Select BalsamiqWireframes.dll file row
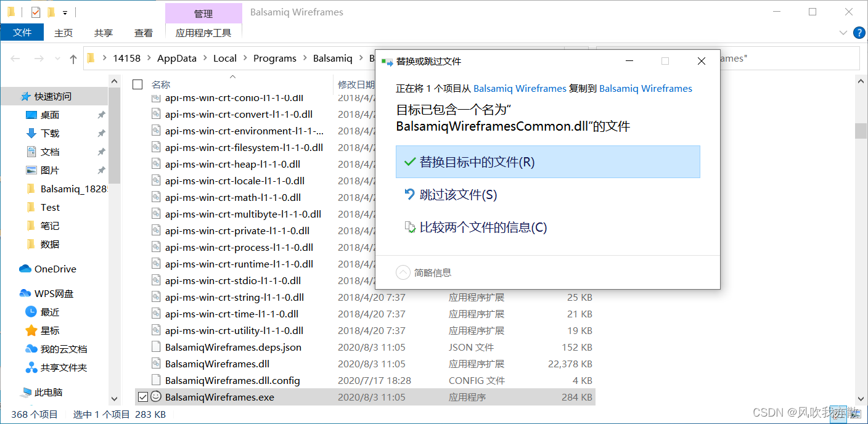Viewport: 868px width, 424px height. click(x=364, y=364)
